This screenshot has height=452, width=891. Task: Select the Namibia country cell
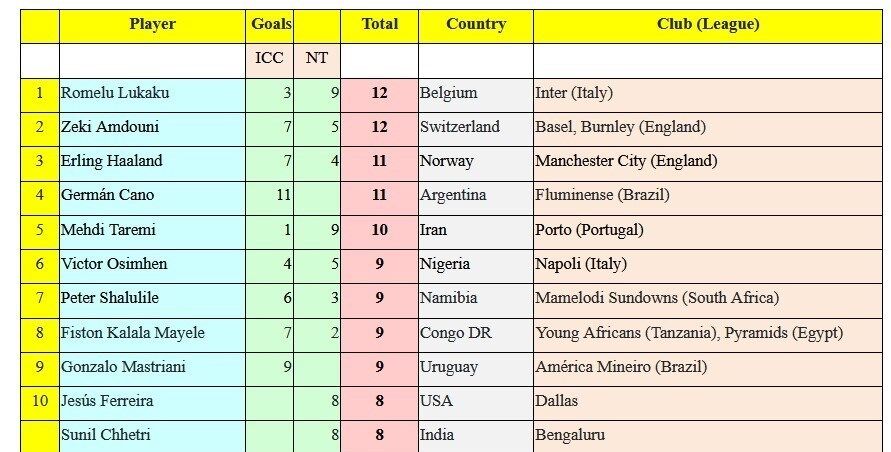pos(475,298)
